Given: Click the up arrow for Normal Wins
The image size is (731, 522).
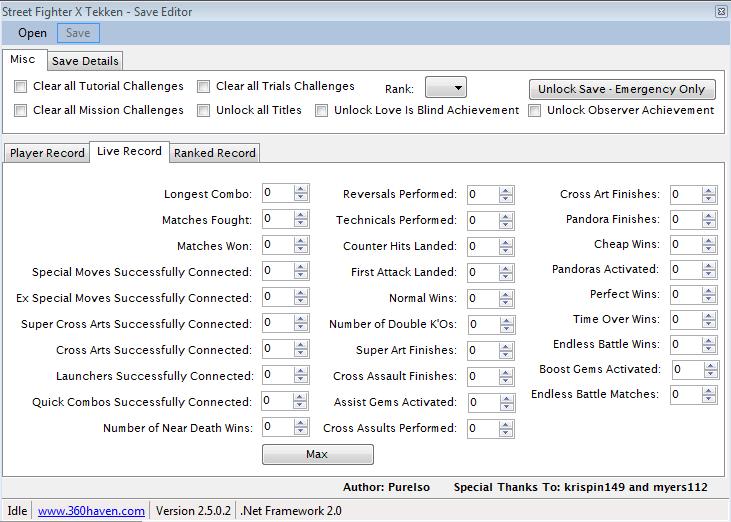Looking at the screenshot, I should tap(506, 294).
